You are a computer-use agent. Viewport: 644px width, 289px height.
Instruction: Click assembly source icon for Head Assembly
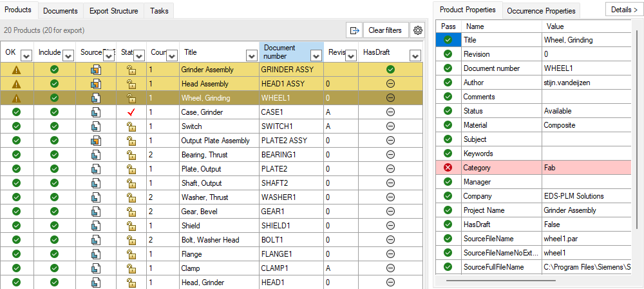tap(96, 84)
